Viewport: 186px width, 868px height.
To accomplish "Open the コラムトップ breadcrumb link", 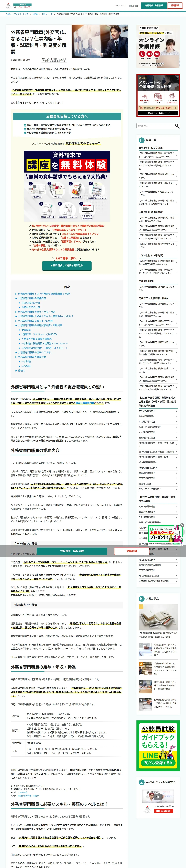I will click(x=47, y=14).
